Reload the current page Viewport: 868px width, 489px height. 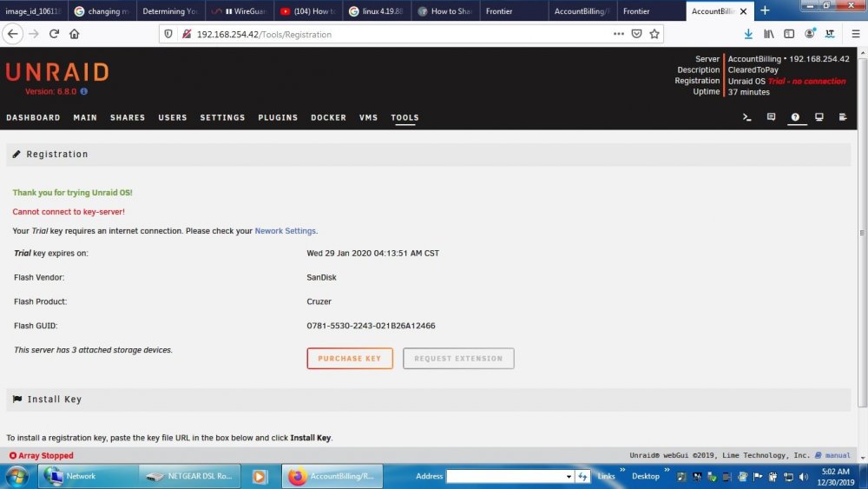(54, 35)
